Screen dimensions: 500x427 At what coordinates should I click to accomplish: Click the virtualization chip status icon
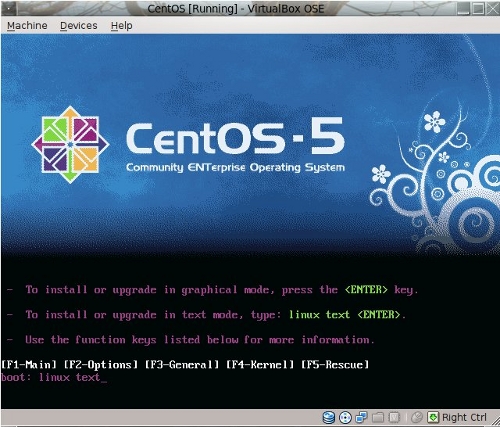point(394,417)
